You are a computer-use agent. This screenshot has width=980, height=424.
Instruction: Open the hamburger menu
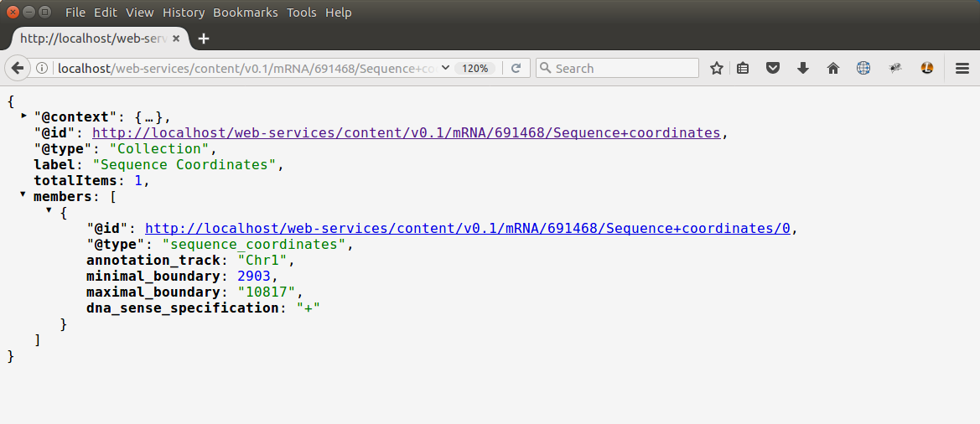click(962, 69)
